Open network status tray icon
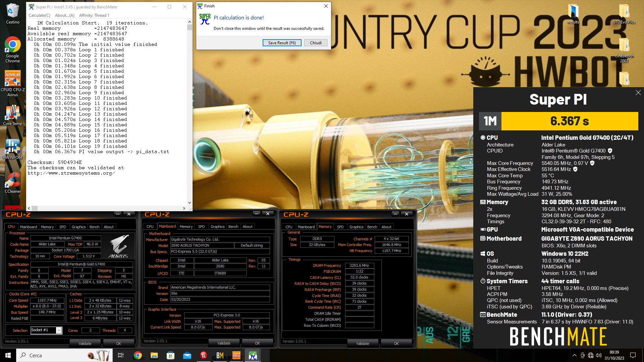This screenshot has height=362, width=644. coord(591,355)
